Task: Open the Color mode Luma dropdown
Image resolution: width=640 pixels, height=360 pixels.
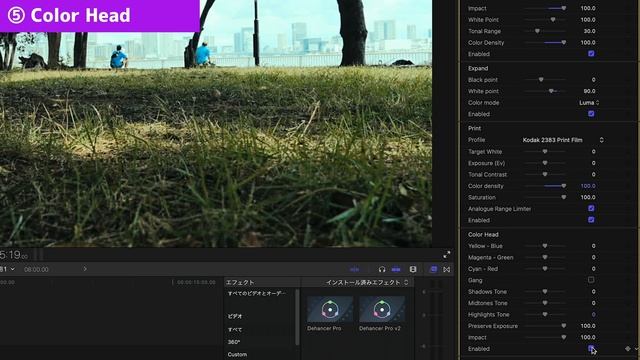Action: tap(589, 102)
